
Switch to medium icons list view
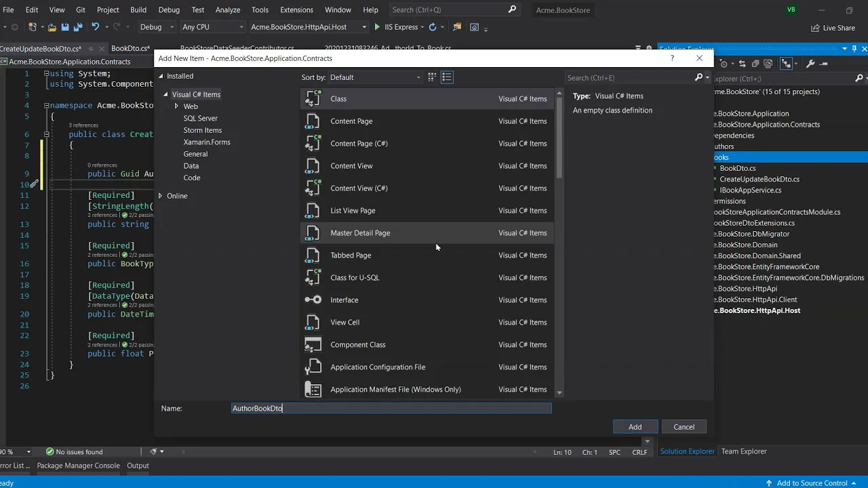click(x=447, y=77)
